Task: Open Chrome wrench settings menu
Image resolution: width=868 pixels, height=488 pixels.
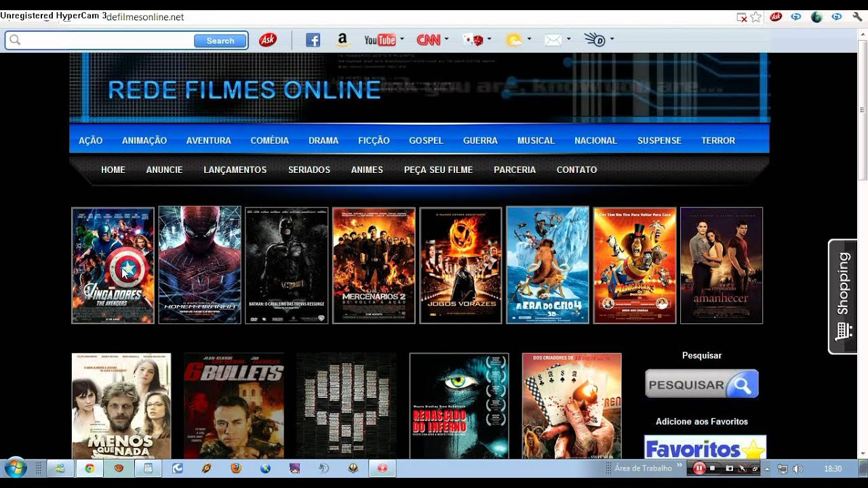Action: tap(857, 17)
